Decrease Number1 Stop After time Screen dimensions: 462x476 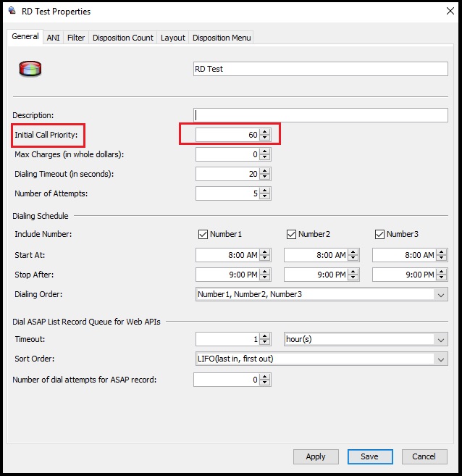(265, 277)
